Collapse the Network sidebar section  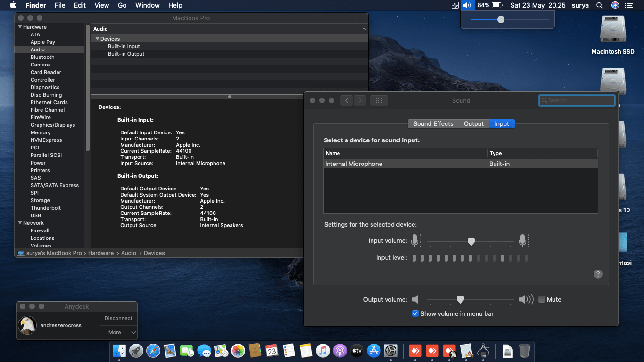point(20,223)
